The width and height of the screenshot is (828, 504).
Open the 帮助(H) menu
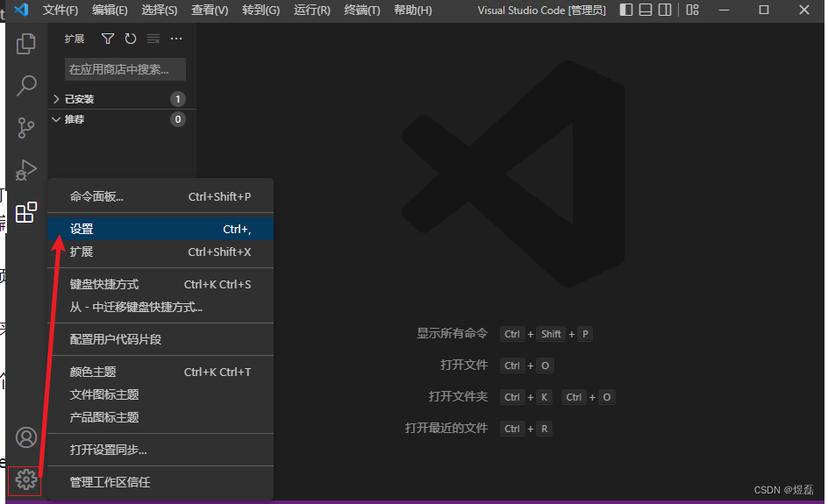413,10
